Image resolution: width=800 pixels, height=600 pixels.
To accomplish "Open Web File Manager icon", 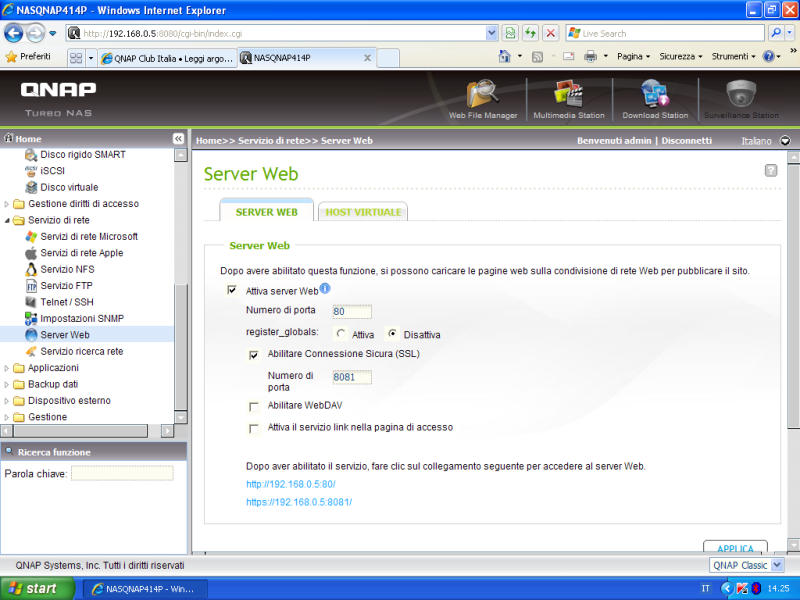I will click(x=483, y=95).
